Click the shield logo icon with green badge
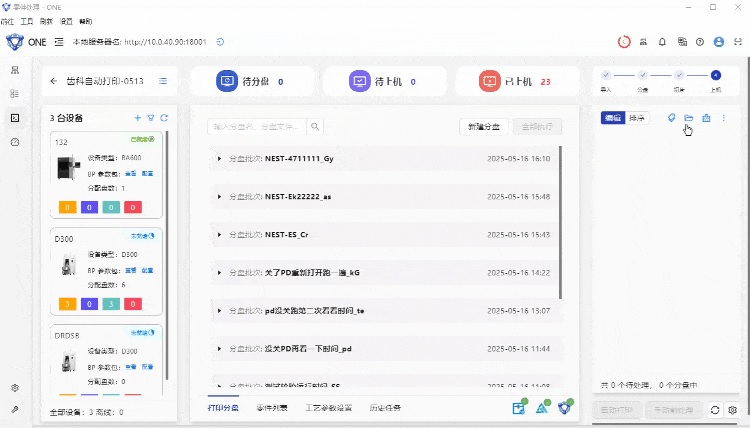Viewport: 750px width, 428px height. (x=565, y=407)
